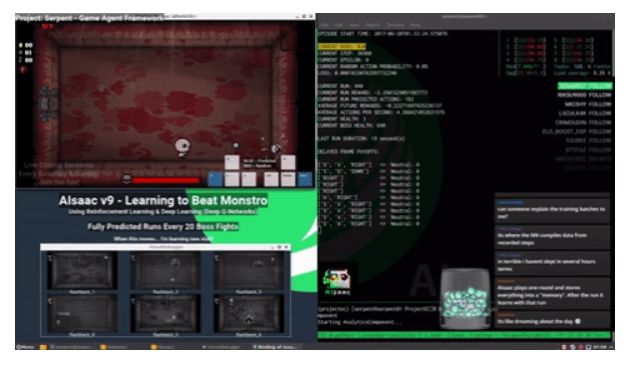637x370 pixels.
Task: Click the yellow folder icon beside taskbar Menu
Action: (43, 347)
